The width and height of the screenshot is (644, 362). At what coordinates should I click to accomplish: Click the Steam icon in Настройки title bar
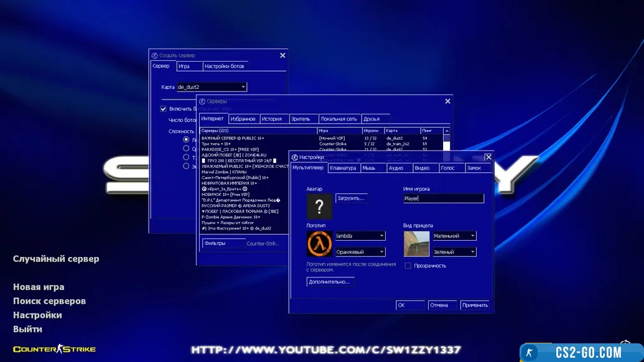pyautogui.click(x=295, y=157)
